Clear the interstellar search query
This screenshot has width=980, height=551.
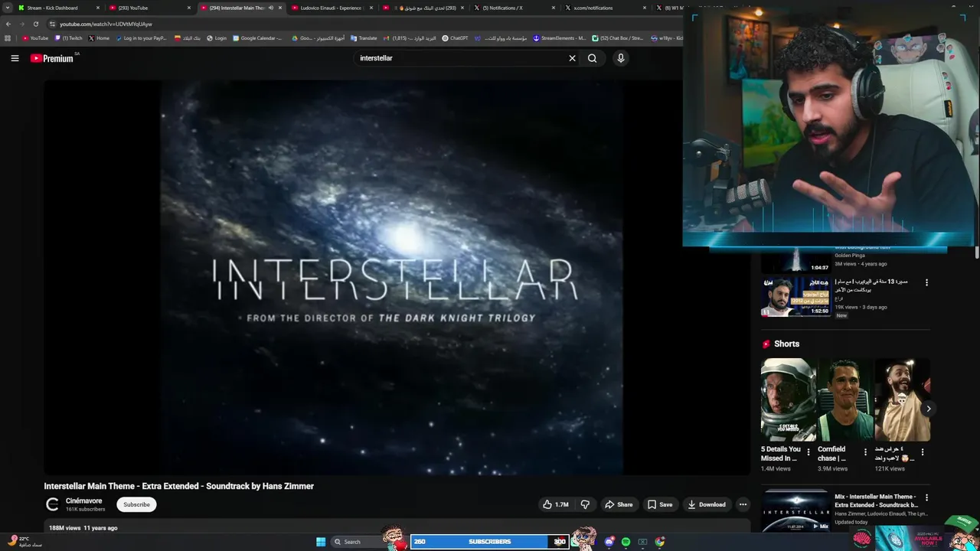tap(572, 58)
